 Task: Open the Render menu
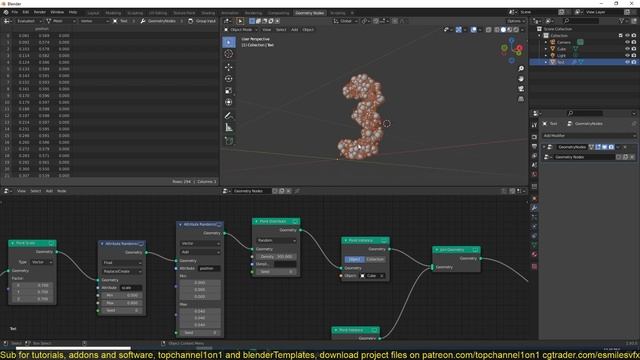tap(40, 12)
